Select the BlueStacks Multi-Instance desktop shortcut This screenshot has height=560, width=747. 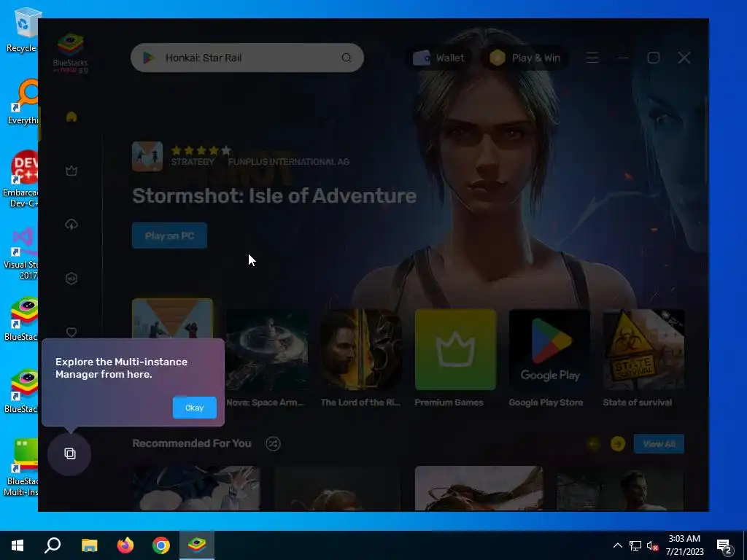coord(21,467)
